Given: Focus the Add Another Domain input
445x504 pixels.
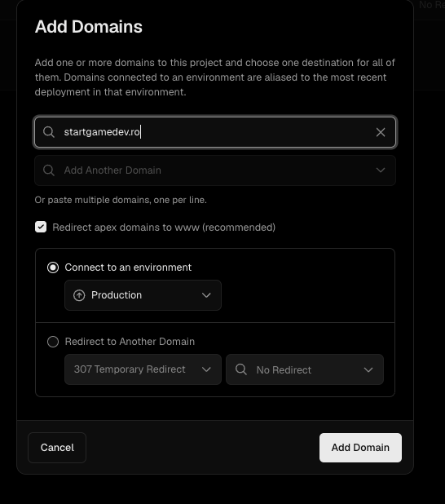Looking at the screenshot, I should coord(215,170).
